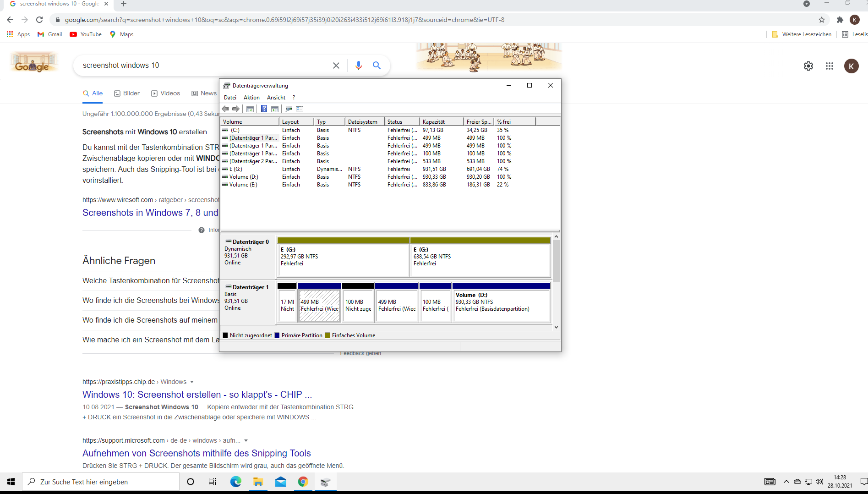
Task: Clear the Google search box with X
Action: pos(336,66)
